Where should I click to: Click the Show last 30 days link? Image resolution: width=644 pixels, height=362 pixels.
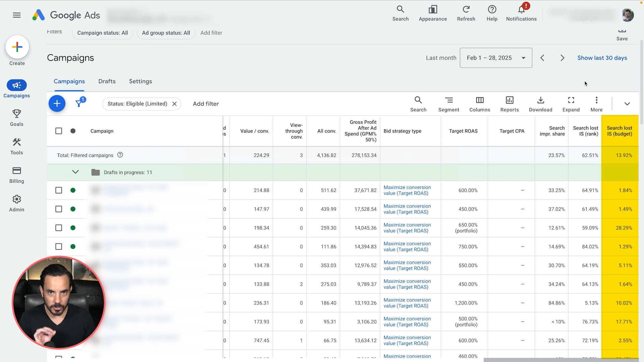[x=602, y=58]
